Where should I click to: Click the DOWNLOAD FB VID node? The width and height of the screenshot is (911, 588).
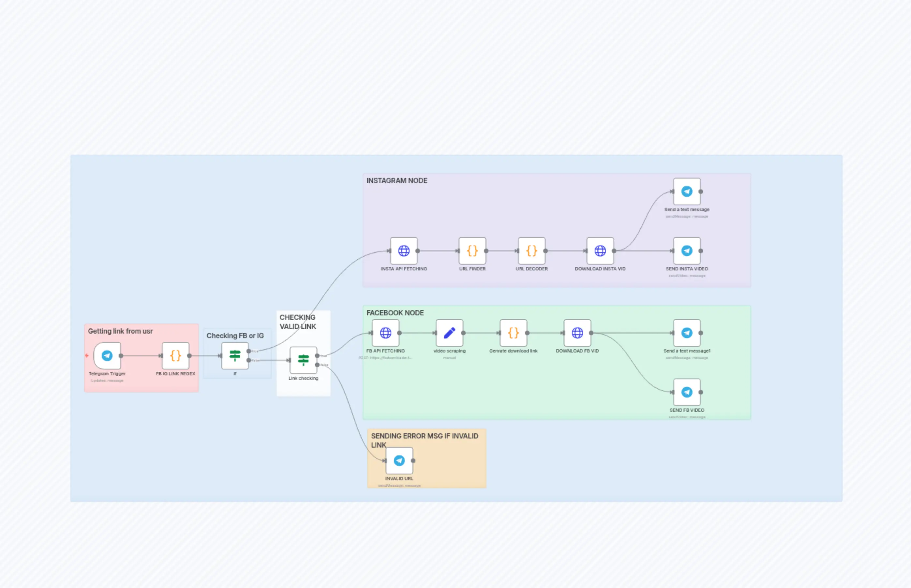(x=577, y=333)
